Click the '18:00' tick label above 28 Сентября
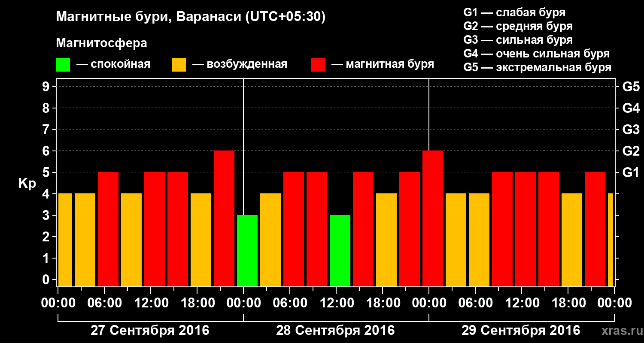This screenshot has width=644, height=343. point(383,303)
